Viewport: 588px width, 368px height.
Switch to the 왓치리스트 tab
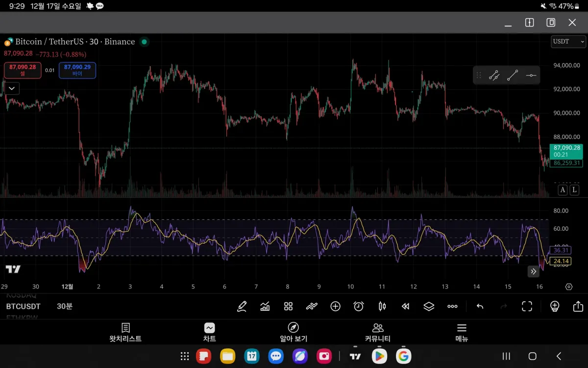pos(125,332)
